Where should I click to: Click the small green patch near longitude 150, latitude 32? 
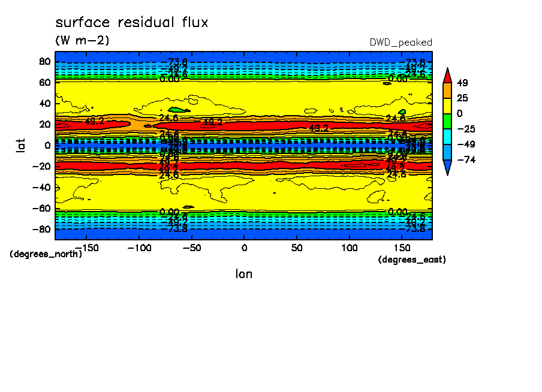tap(402, 111)
